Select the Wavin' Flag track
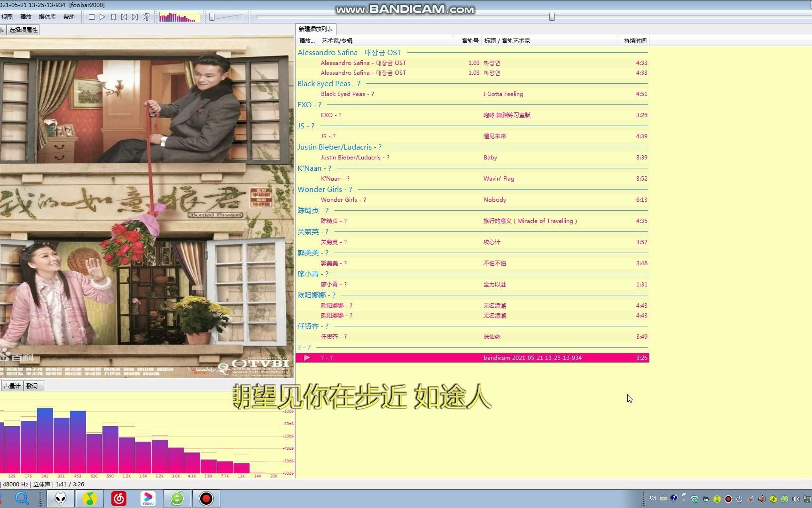Image resolution: width=812 pixels, height=508 pixels. [x=472, y=179]
